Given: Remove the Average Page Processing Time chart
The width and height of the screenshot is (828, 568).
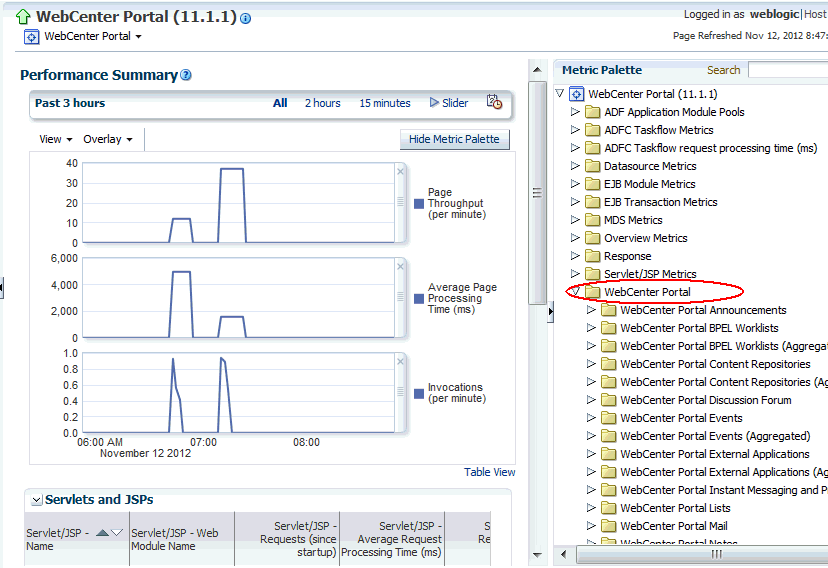Looking at the screenshot, I should (x=400, y=267).
